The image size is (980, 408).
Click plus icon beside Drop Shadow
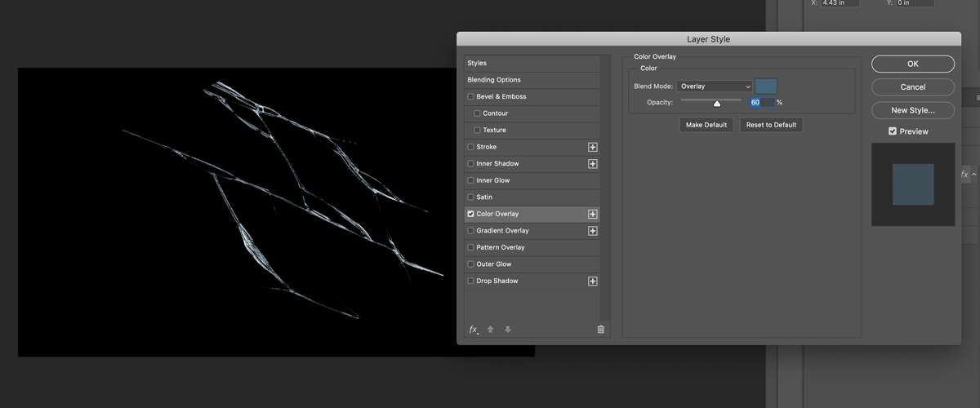[593, 282]
